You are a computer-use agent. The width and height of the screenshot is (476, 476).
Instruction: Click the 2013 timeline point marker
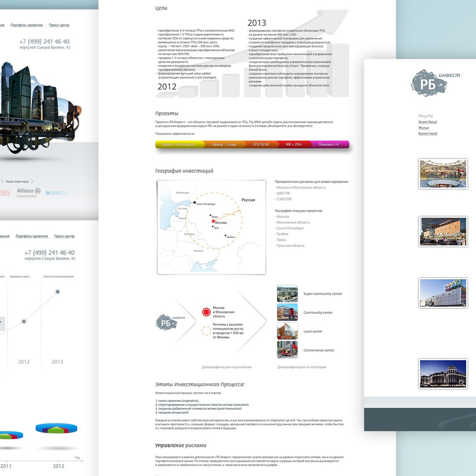[x=58, y=292]
